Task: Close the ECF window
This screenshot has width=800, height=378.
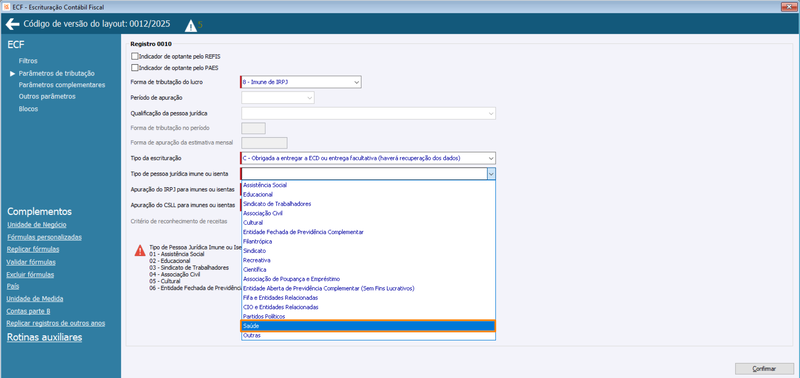Action: pos(789,7)
